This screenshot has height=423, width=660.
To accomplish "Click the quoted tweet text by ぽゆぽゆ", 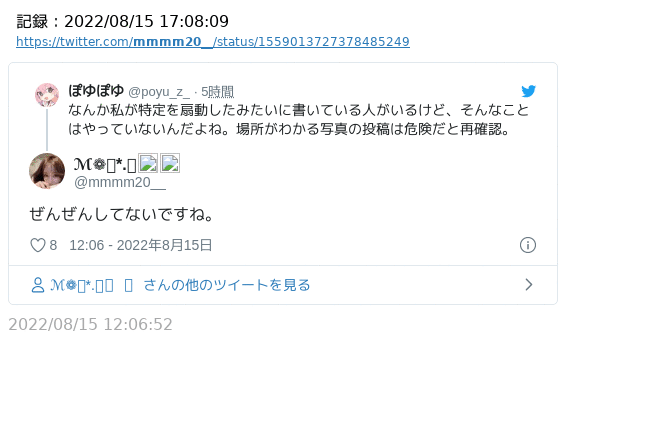I will coord(298,119).
